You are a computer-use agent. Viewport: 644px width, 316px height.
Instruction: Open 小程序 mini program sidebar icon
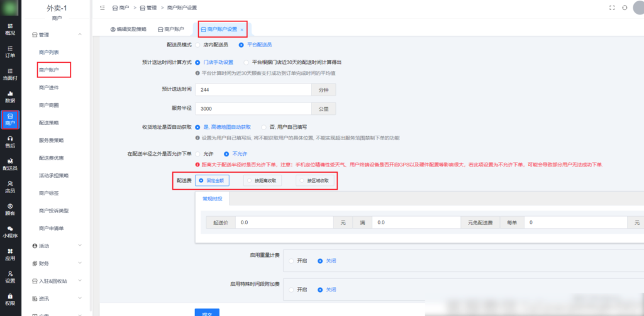click(10, 232)
